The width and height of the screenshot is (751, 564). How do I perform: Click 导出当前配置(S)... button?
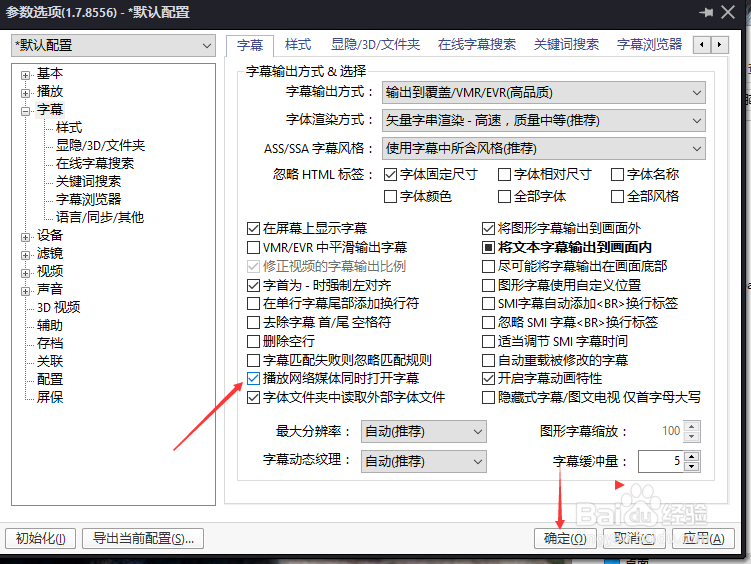click(x=143, y=539)
